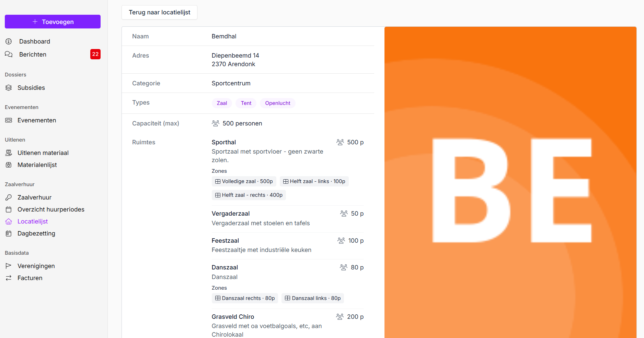Select the Zaal type tag

pos(222,103)
